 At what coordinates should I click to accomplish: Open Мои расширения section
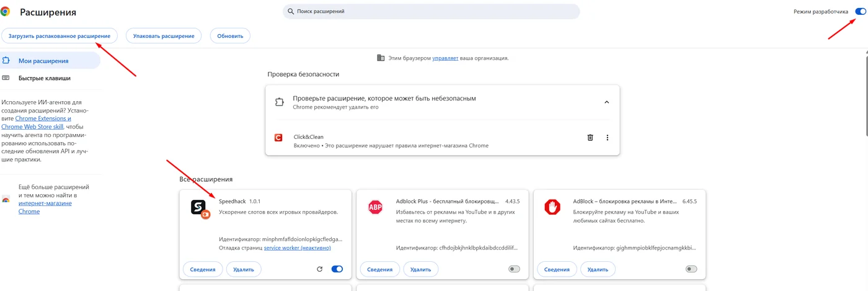[50, 61]
